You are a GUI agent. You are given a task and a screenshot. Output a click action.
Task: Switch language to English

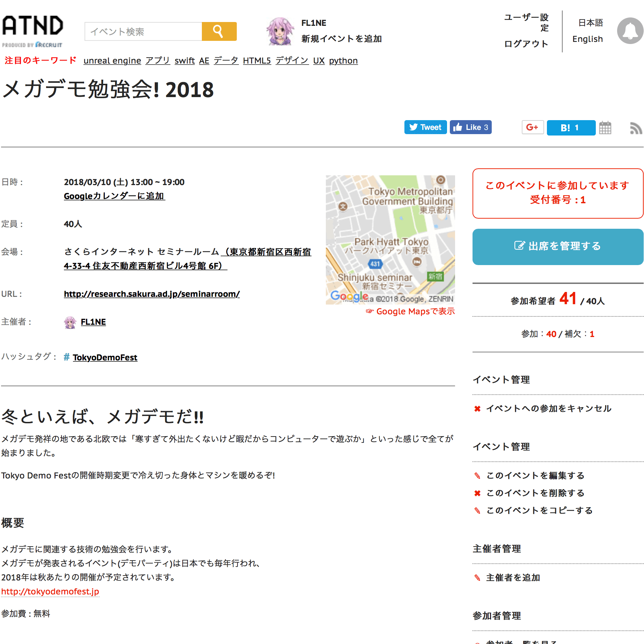[587, 39]
